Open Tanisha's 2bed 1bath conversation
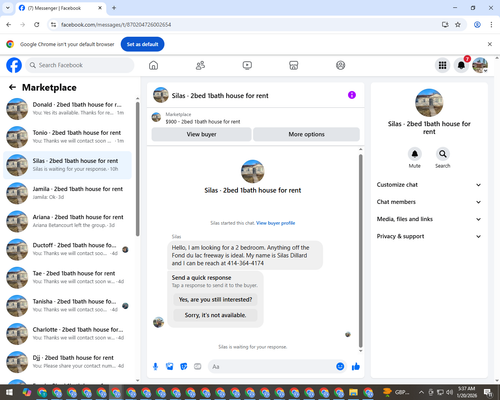500x400 pixels. coord(68,306)
